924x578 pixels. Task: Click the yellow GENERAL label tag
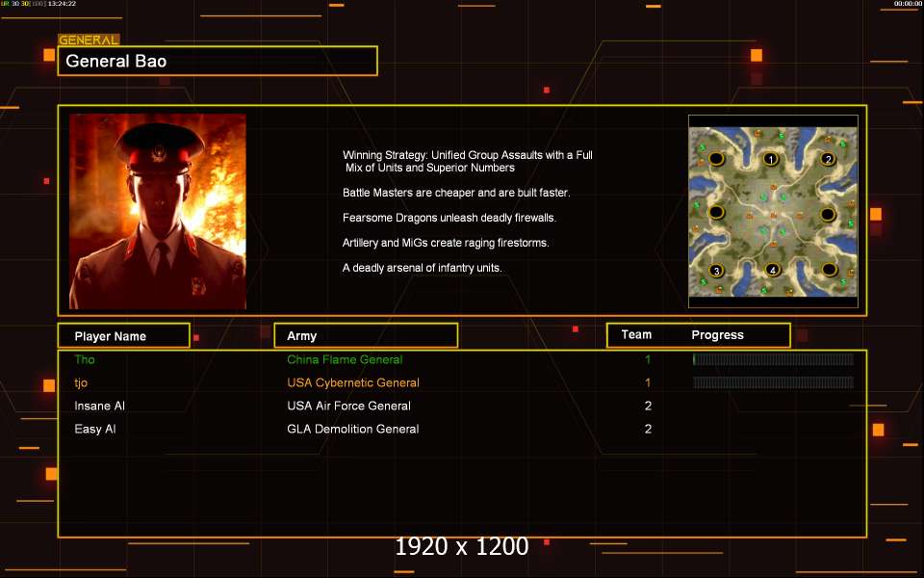click(x=89, y=39)
